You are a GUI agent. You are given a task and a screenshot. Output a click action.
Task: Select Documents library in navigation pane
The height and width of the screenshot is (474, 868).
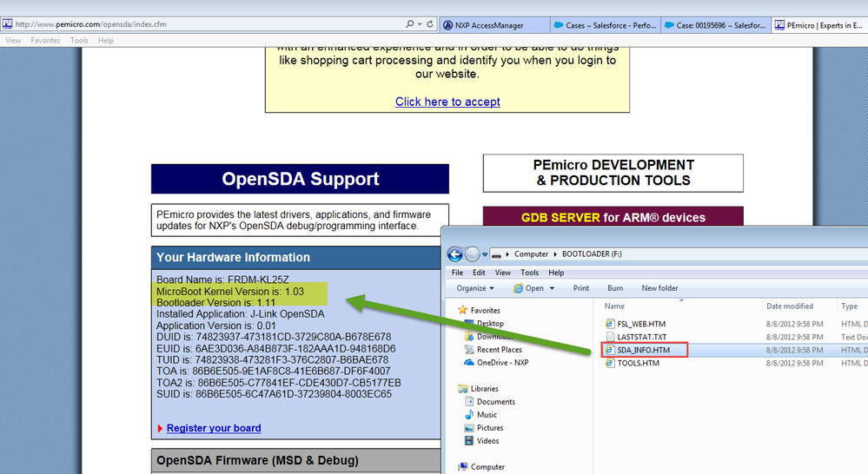[x=495, y=402]
